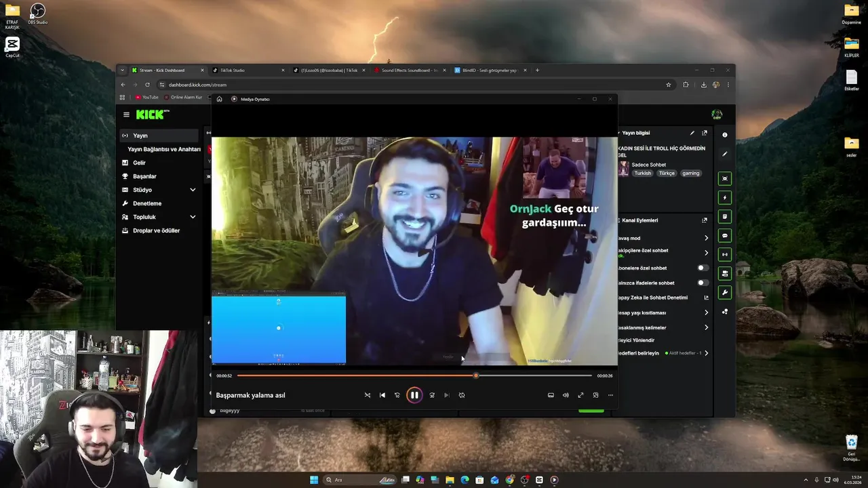Viewport: 868px width, 488px height.
Task: Seek to unplayed portion of the progress bar
Action: point(535,375)
